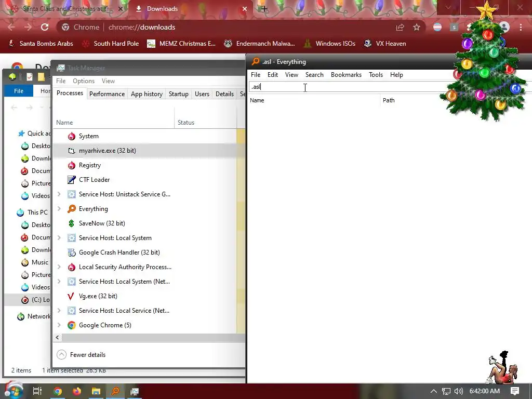Select the System process icon
This screenshot has height=399, width=532.
coord(71,136)
